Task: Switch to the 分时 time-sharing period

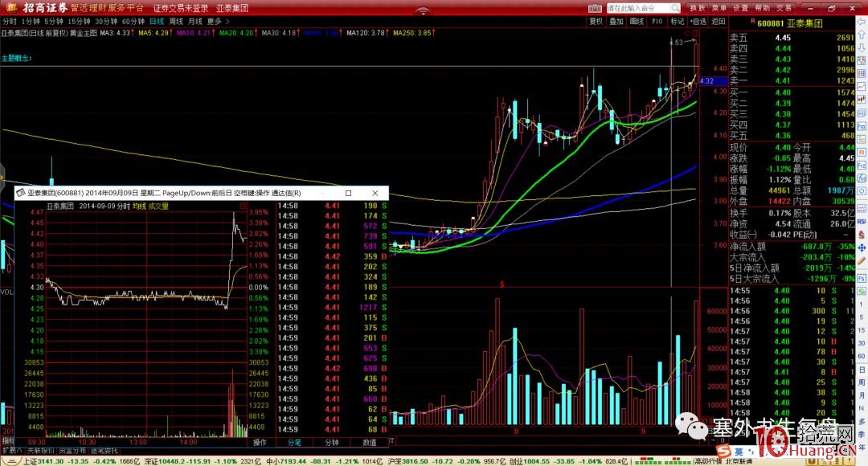Action: (x=10, y=22)
